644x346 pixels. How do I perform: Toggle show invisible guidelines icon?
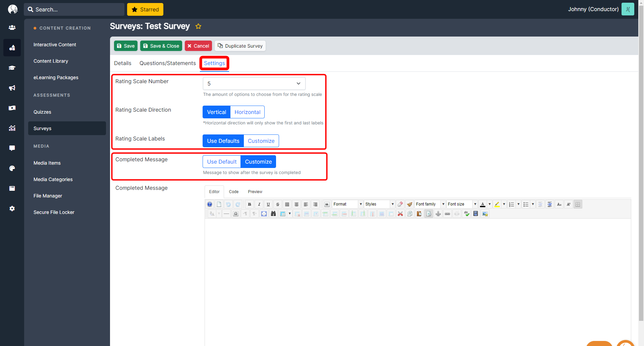coord(578,204)
